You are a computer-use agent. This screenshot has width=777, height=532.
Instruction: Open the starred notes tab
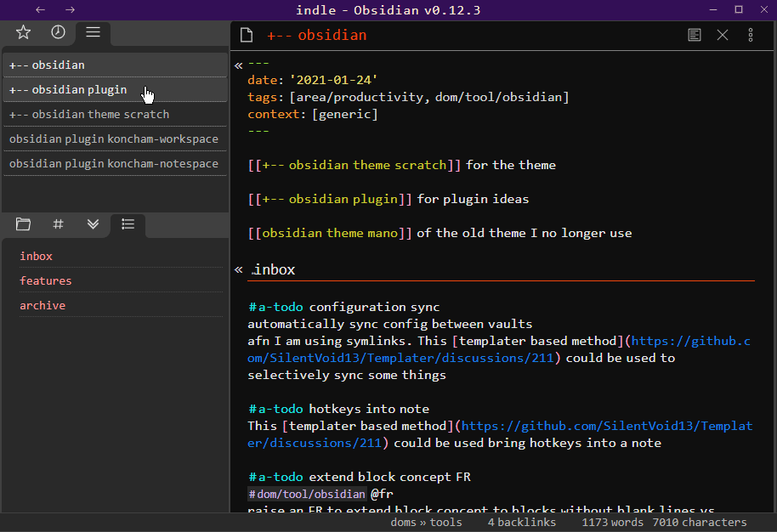coord(23,32)
